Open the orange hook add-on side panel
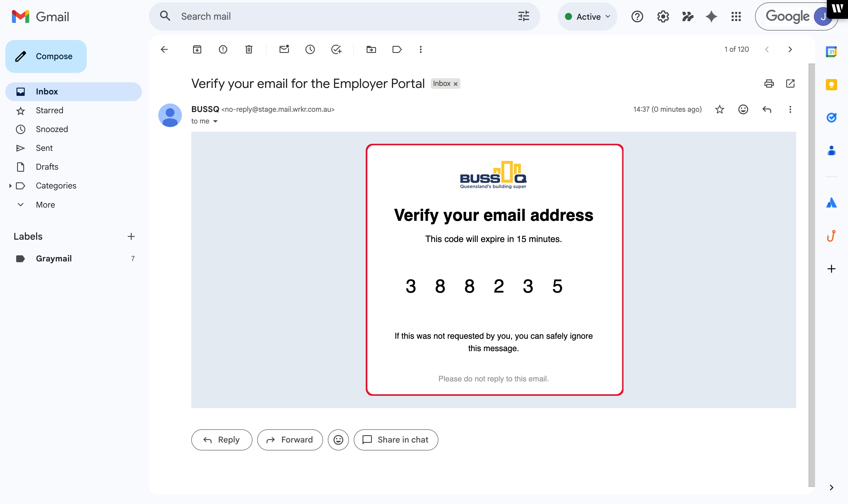 point(831,236)
